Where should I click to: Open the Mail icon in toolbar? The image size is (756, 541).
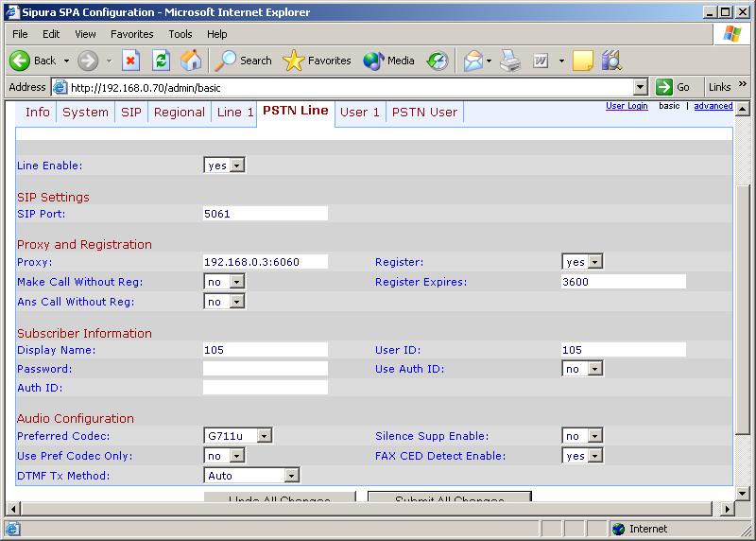pyautogui.click(x=473, y=61)
